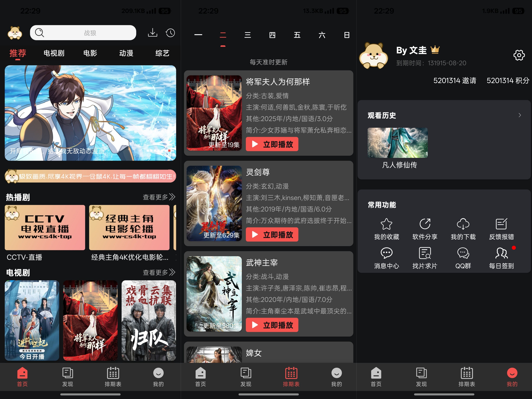Play 将军夫人为何那样 with 立即播放
532x399 pixels.
272,144
